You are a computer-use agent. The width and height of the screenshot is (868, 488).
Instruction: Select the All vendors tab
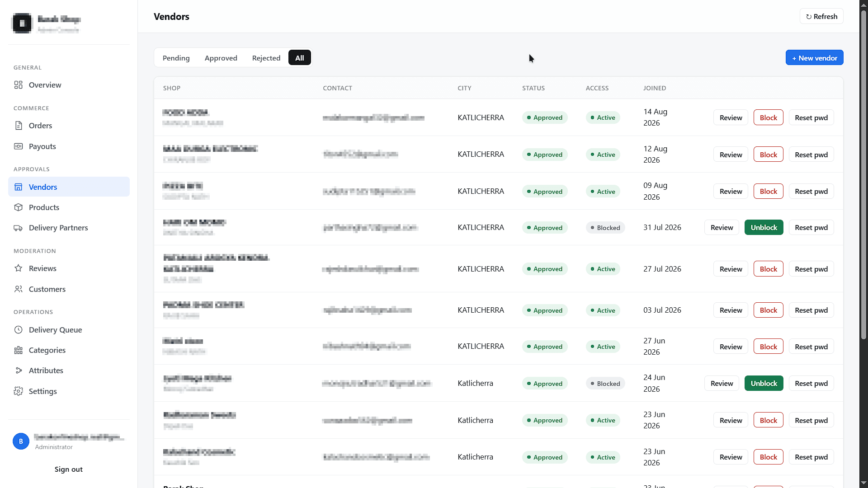click(300, 58)
